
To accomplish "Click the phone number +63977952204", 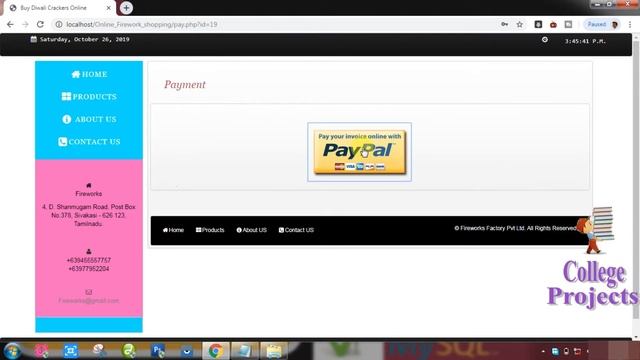I will (x=89, y=269).
